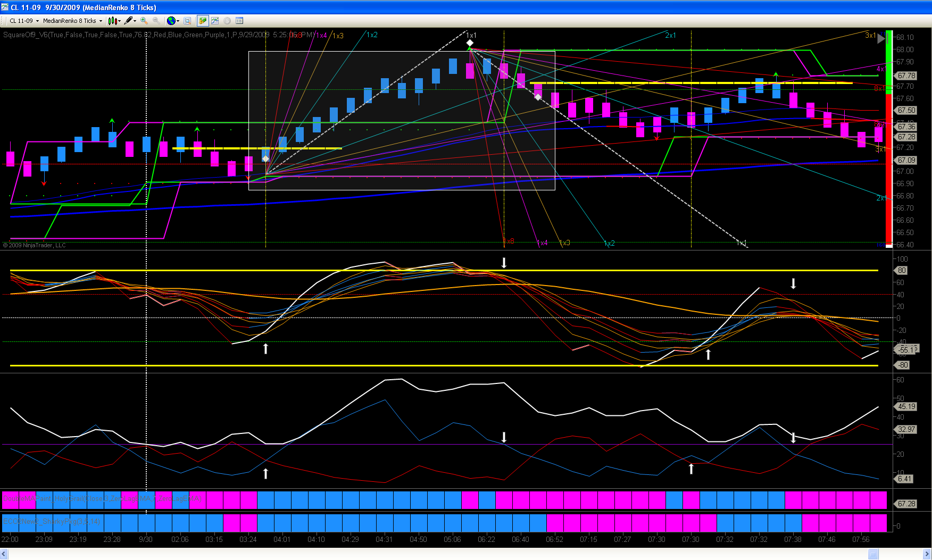This screenshot has width=932, height=560.
Task: Open the MedianRenko 8 Ticks interval dropdown
Action: pyautogui.click(x=72, y=21)
